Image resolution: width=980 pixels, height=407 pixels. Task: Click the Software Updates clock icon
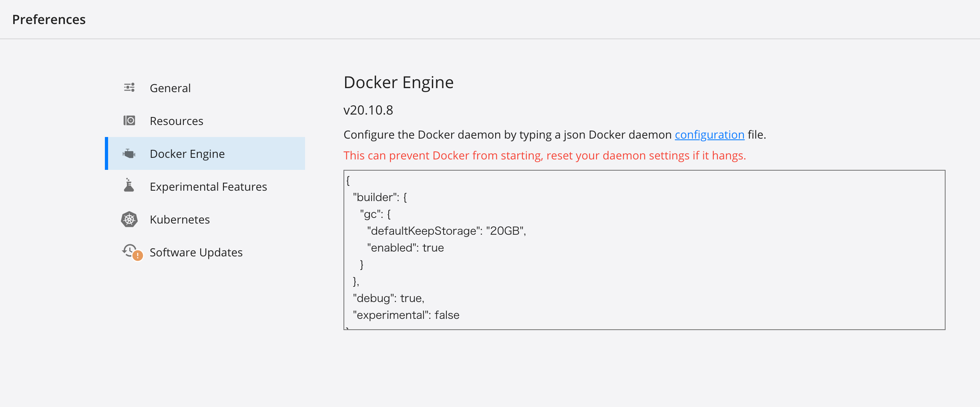[131, 252]
